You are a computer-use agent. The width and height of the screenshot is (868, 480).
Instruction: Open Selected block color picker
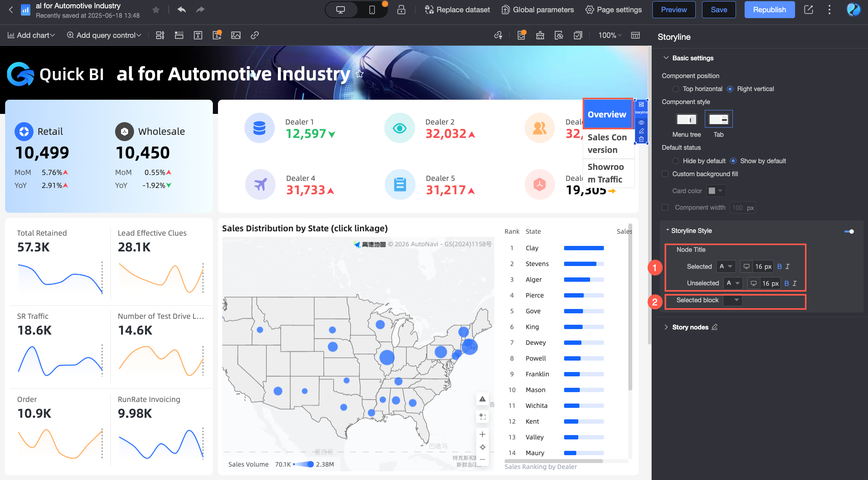(x=733, y=300)
